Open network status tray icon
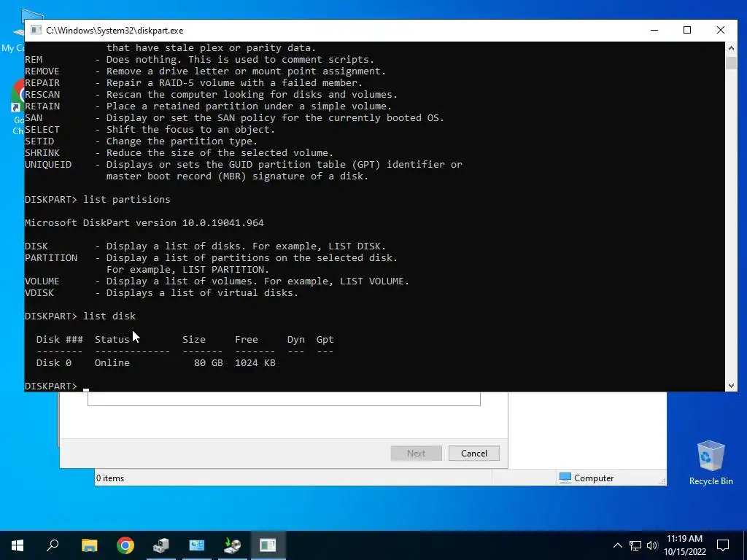 click(x=635, y=545)
